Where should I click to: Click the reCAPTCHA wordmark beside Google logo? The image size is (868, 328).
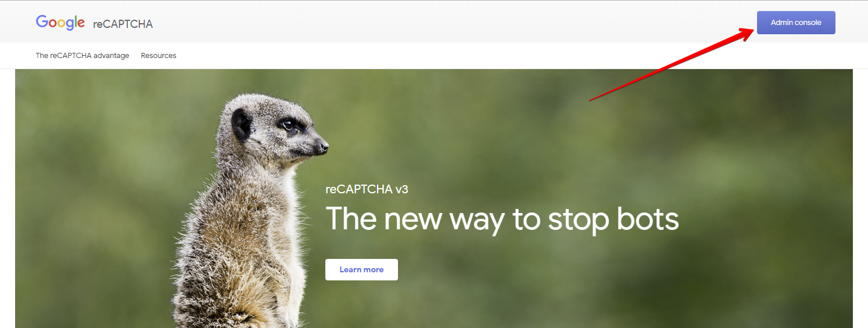click(x=123, y=24)
